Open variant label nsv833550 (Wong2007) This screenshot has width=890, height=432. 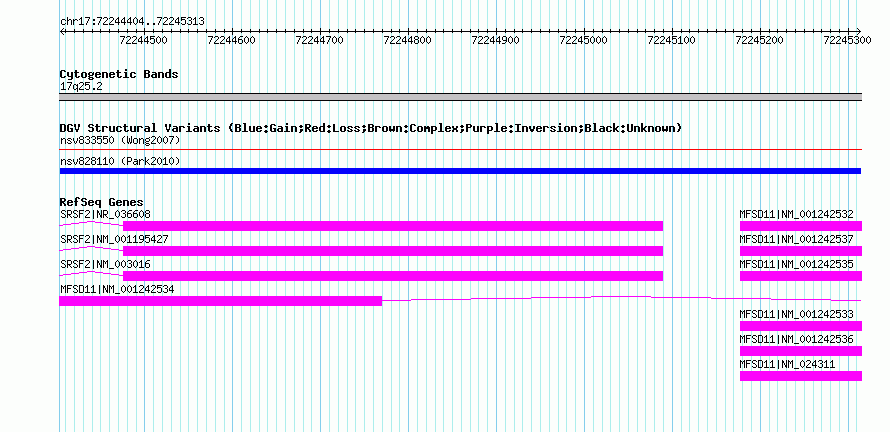click(x=120, y=140)
